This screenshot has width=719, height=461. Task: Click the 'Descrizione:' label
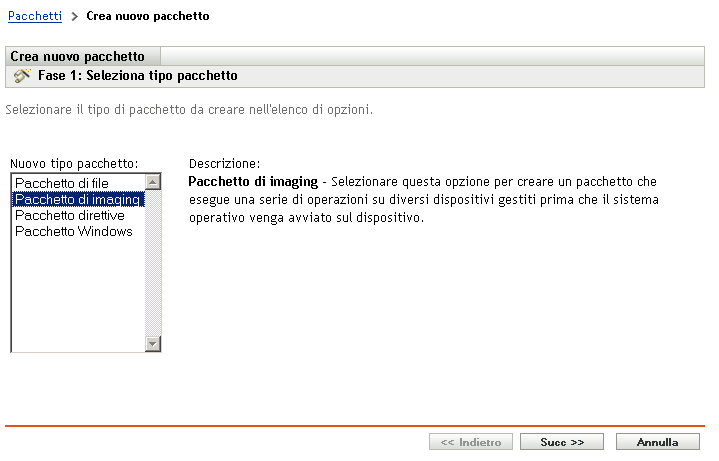(x=224, y=163)
